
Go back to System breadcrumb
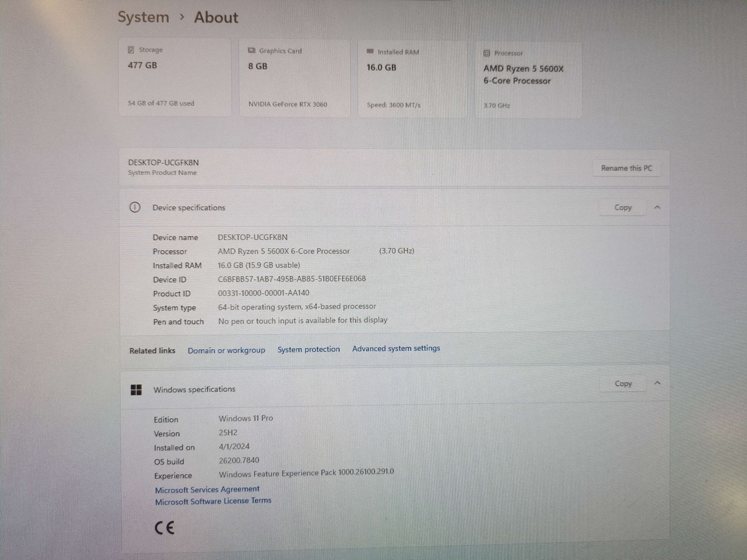coord(143,17)
